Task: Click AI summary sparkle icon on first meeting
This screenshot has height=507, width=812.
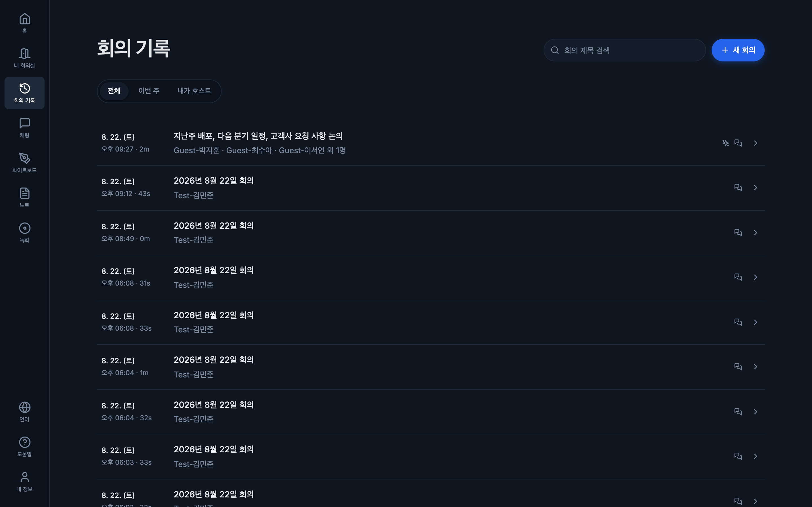Action: tap(725, 143)
